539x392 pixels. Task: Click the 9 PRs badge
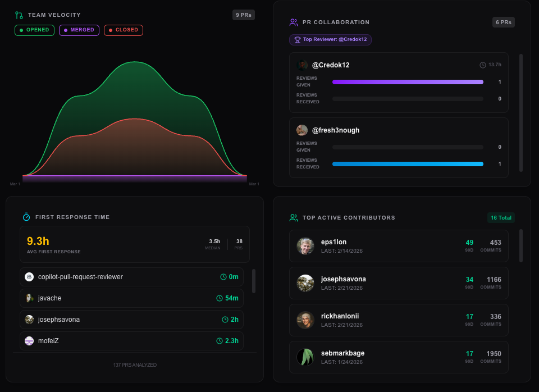coord(243,15)
